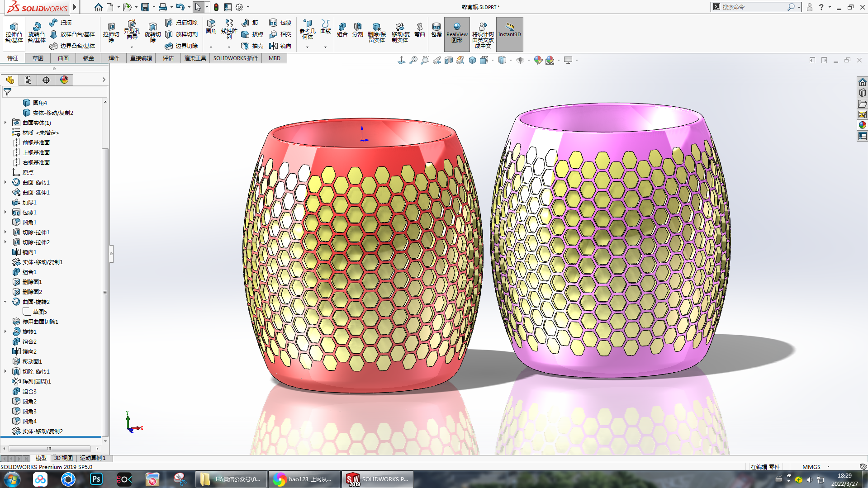The height and width of the screenshot is (488, 868).
Task: Expand the 切除-拉伸1 tree node
Action: coord(5,232)
